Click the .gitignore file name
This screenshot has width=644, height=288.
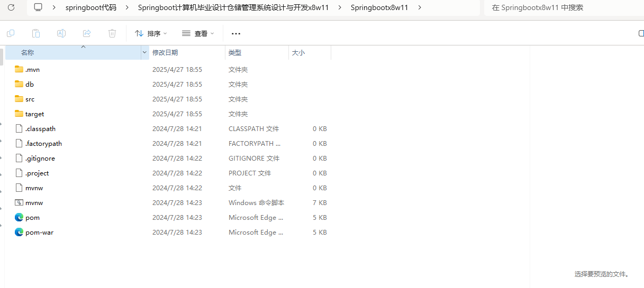pyautogui.click(x=40, y=158)
